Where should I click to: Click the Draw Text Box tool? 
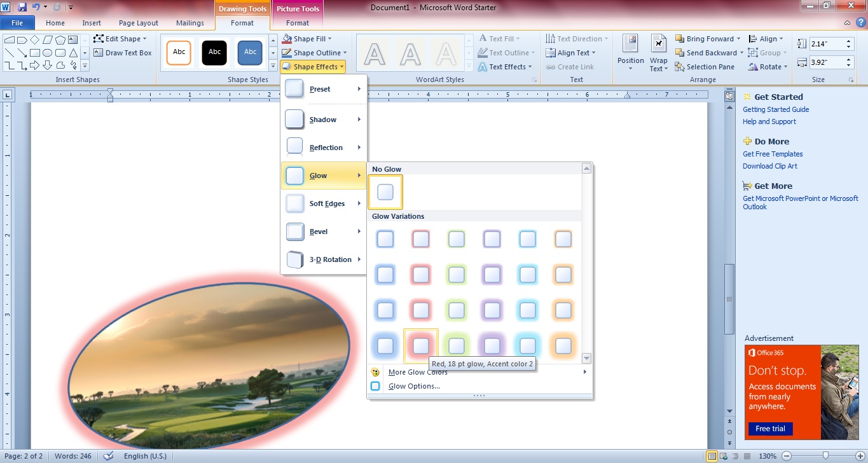123,53
